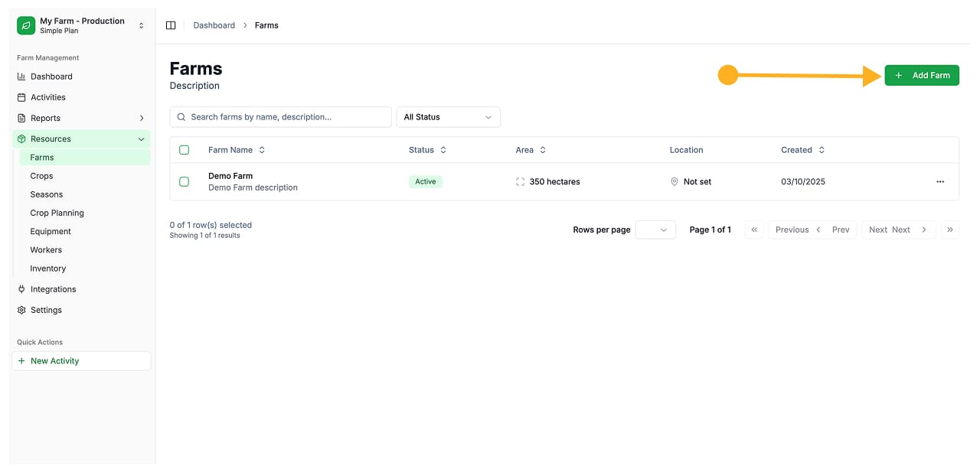
Task: Select the checkbox for Demo Farm row
Action: tap(184, 181)
